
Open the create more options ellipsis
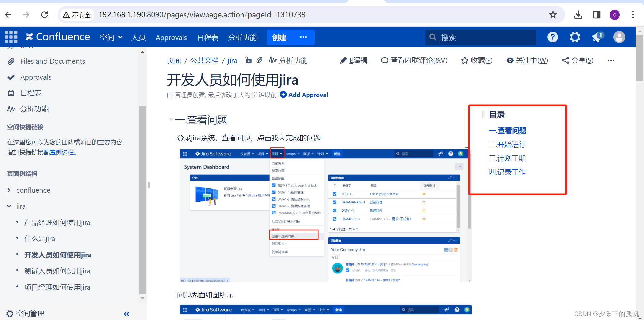[x=303, y=37]
